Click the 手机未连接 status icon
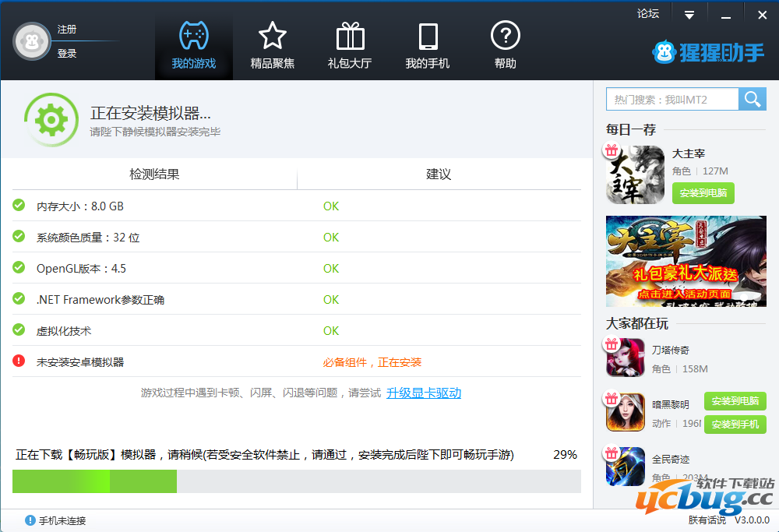This screenshot has width=779, height=532. 30,520
